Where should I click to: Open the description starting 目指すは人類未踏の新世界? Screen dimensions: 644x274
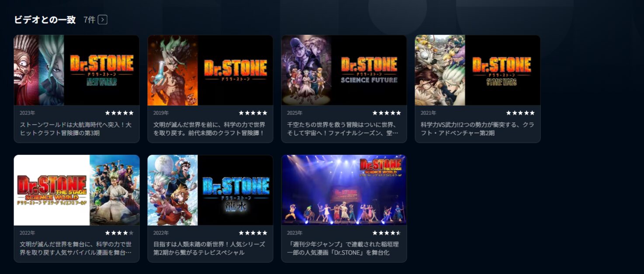(209, 248)
